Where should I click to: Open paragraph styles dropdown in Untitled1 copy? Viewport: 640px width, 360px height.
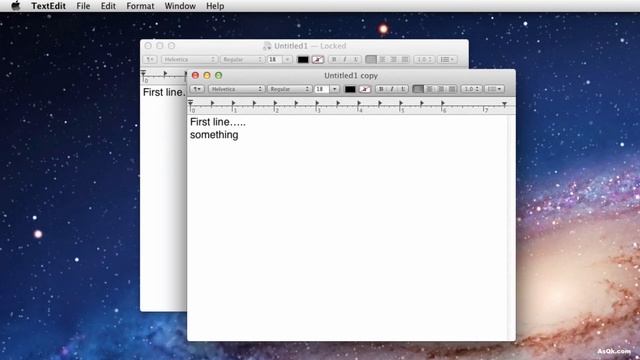197,89
